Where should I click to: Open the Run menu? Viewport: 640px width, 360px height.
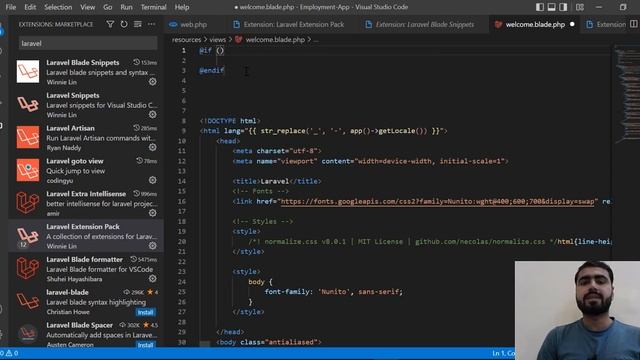click(x=126, y=7)
